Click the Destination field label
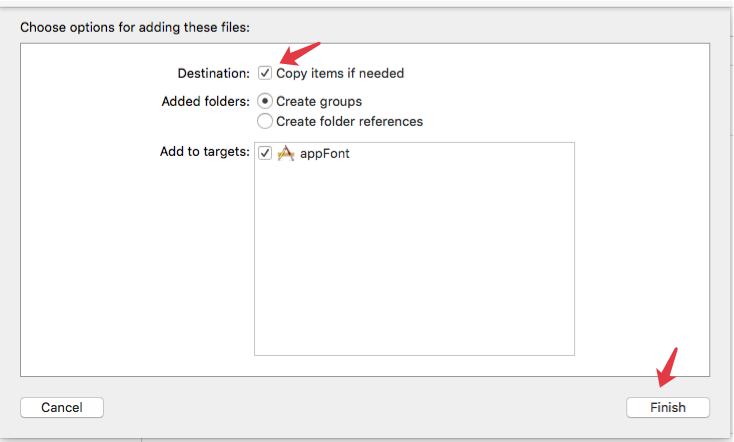The image size is (734, 442). pyautogui.click(x=214, y=73)
